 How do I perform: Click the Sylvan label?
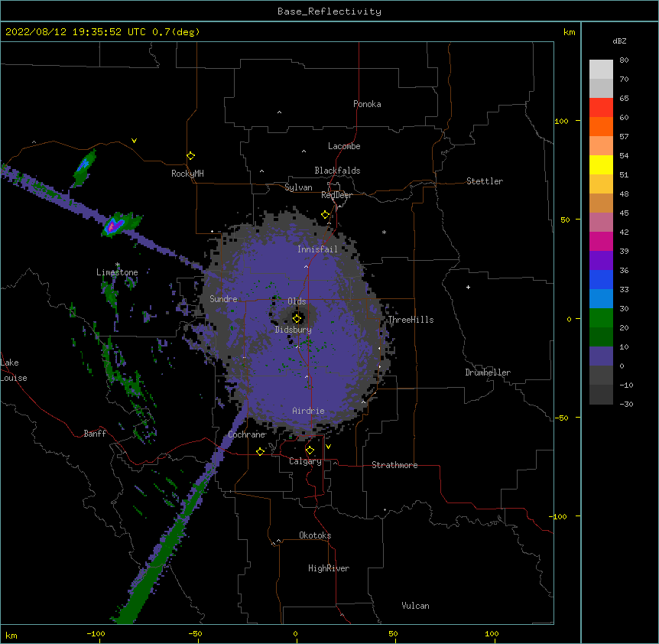coord(298,187)
